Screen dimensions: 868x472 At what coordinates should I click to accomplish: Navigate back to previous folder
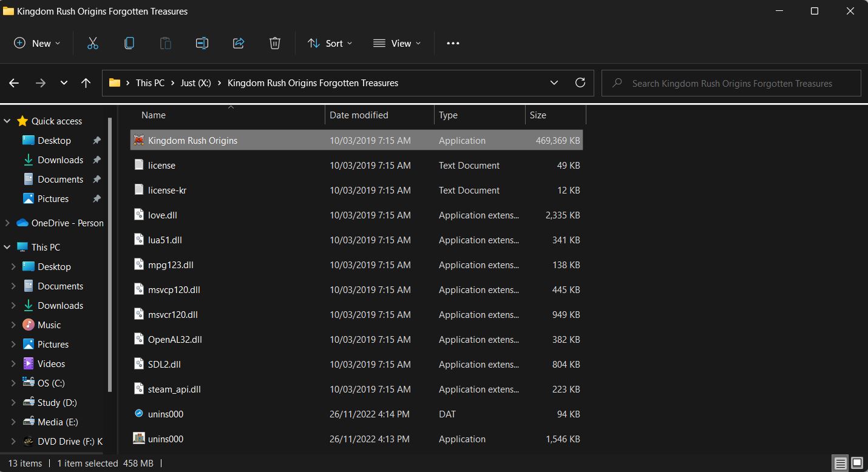point(15,83)
